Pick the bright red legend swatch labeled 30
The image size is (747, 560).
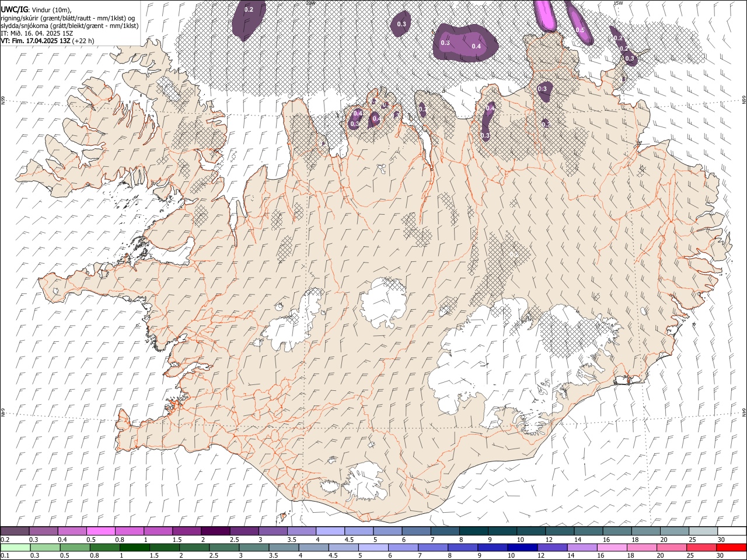731,548
